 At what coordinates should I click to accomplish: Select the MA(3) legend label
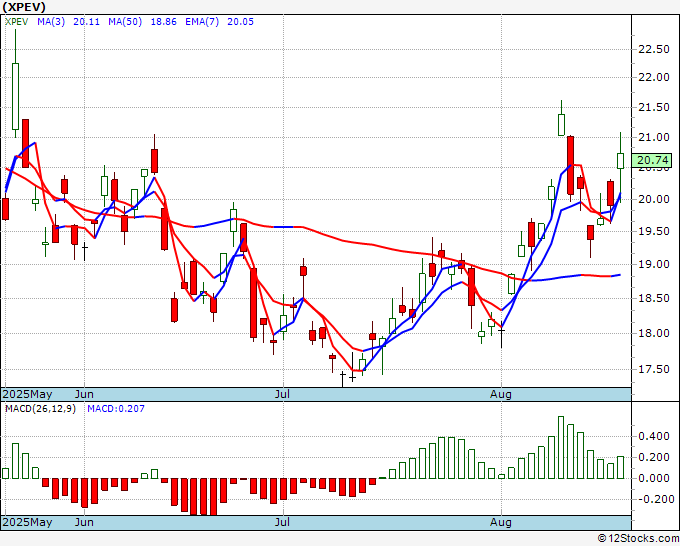(x=51, y=22)
